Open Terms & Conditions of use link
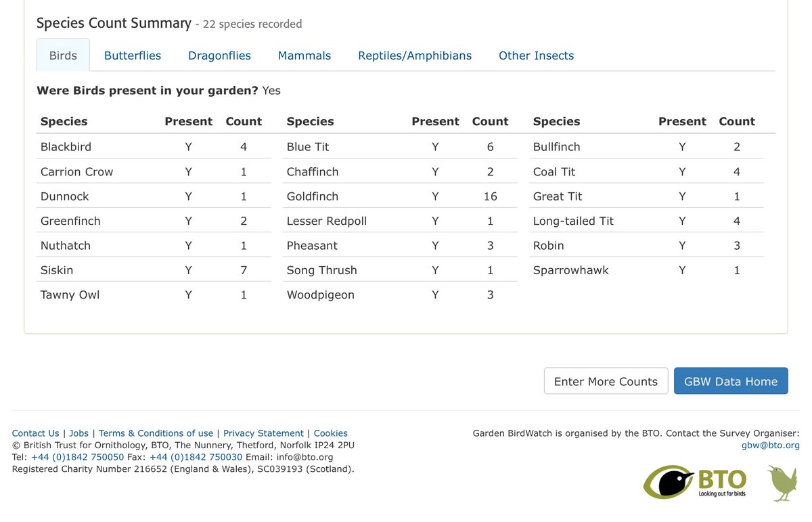Image resolution: width=812 pixels, height=522 pixels. pos(156,433)
